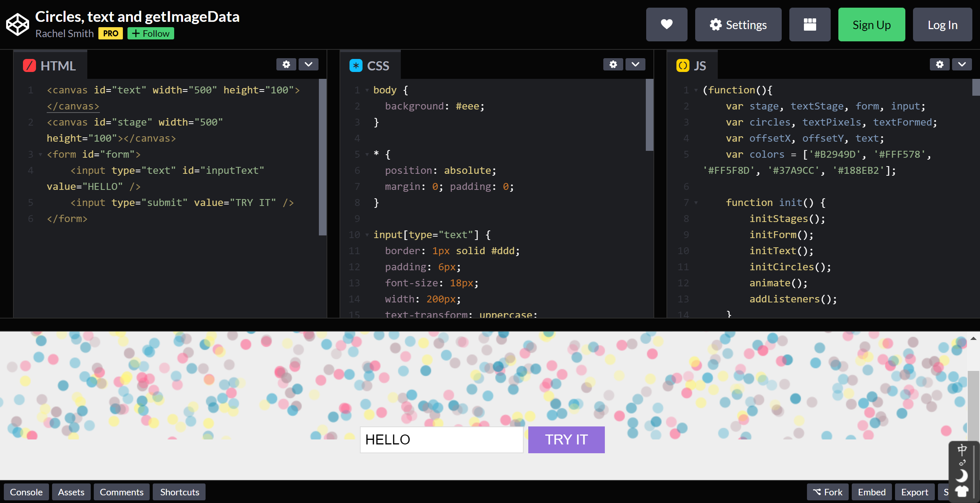Screen dimensions: 980x503
Task: Fold the input[type=text] CSS rule
Action: click(x=367, y=235)
